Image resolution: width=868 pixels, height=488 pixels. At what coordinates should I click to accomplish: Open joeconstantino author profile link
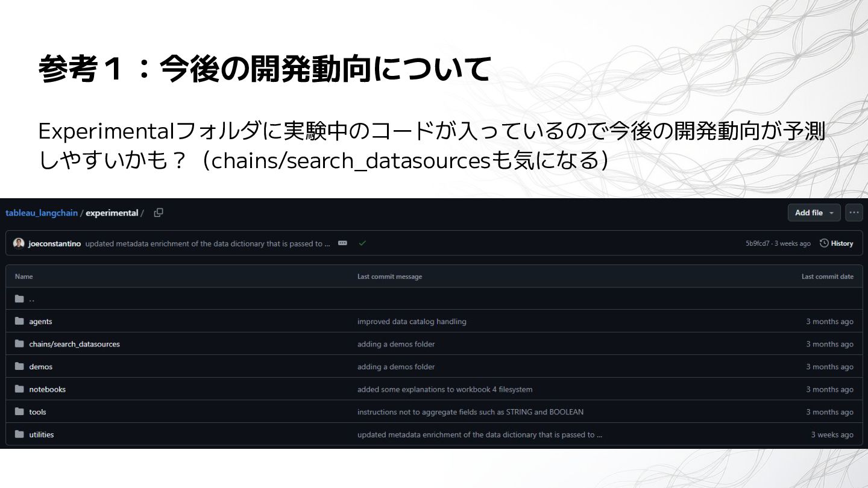click(54, 243)
